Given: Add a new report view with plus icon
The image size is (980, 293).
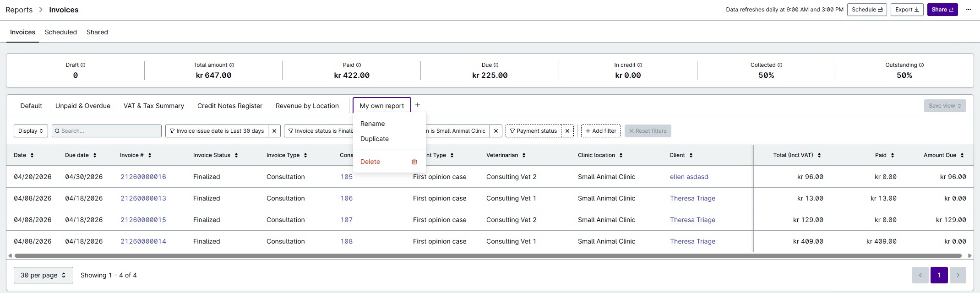Looking at the screenshot, I should pyautogui.click(x=418, y=105).
